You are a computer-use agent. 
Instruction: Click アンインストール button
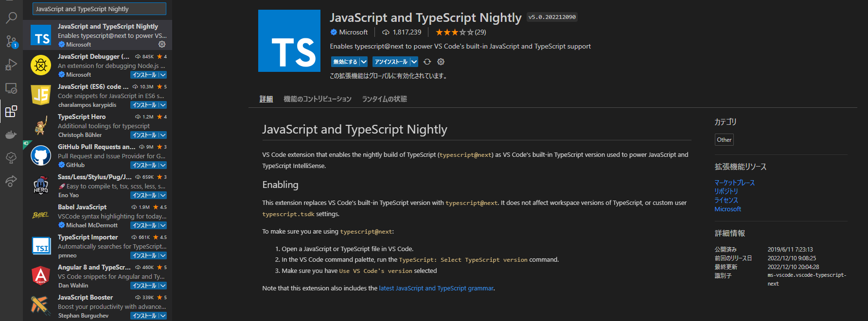[391, 62]
